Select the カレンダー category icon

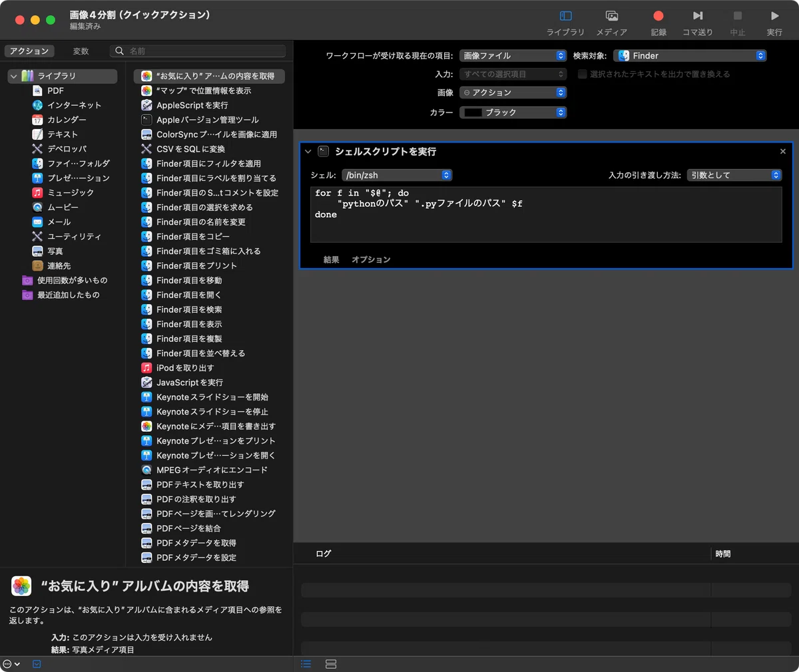coord(37,120)
